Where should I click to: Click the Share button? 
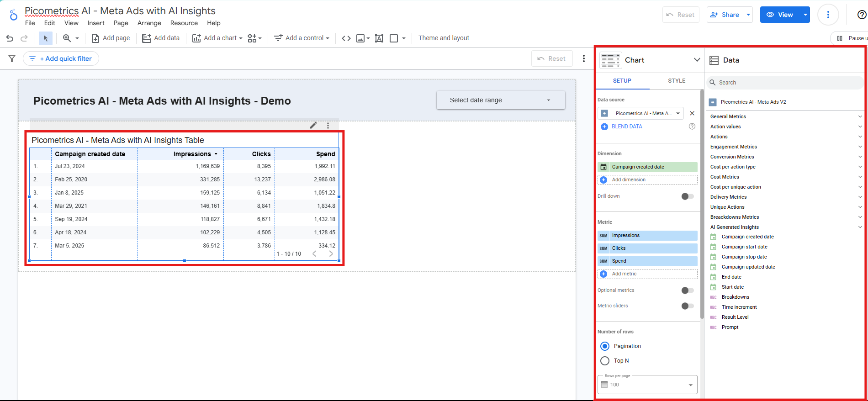tap(725, 15)
